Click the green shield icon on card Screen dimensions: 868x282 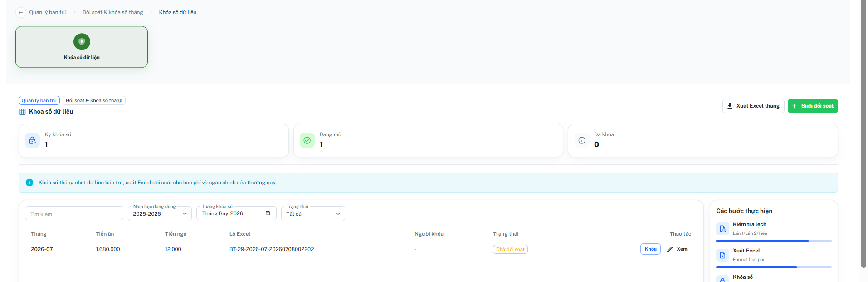click(82, 41)
